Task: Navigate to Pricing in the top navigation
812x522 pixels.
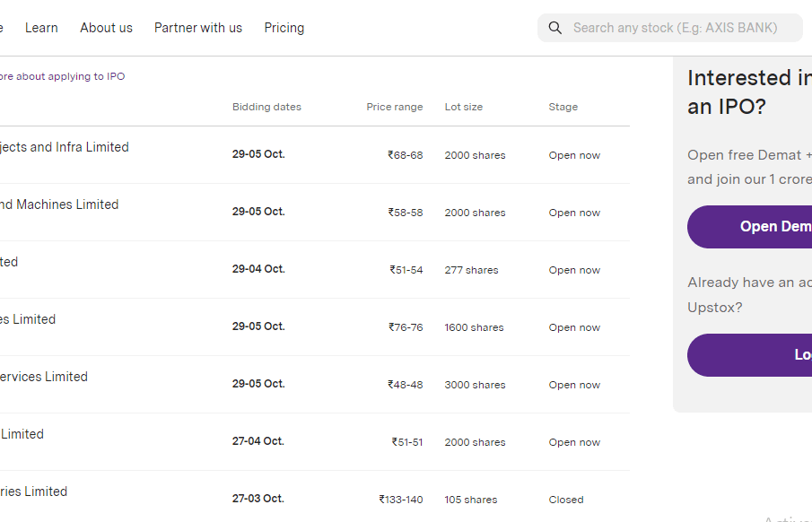Action: point(284,28)
